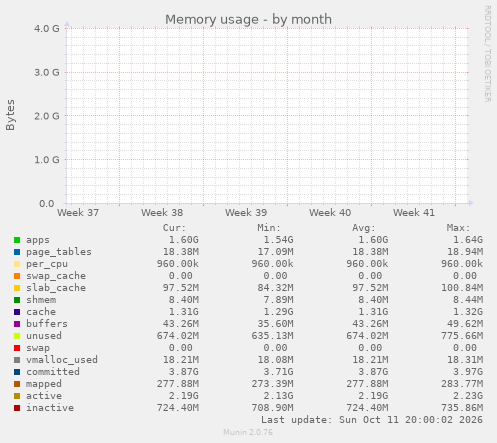Click the 'unused' legend label

pos(44,336)
